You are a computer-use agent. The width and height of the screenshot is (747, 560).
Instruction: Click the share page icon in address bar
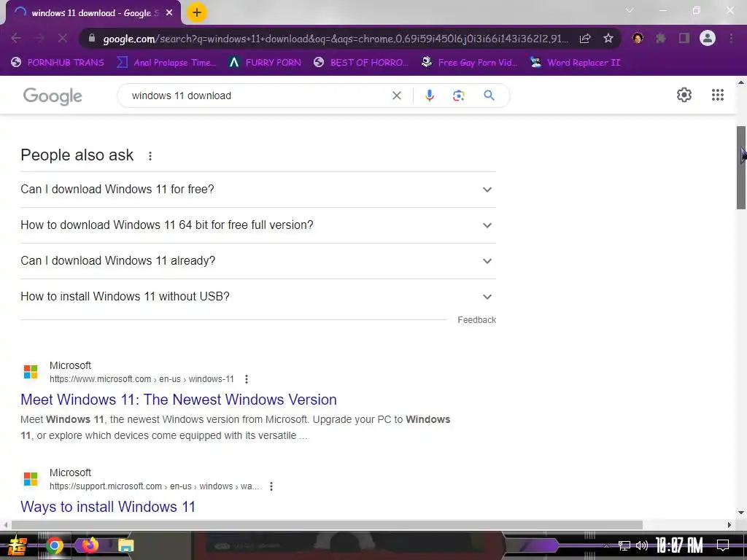pos(585,39)
